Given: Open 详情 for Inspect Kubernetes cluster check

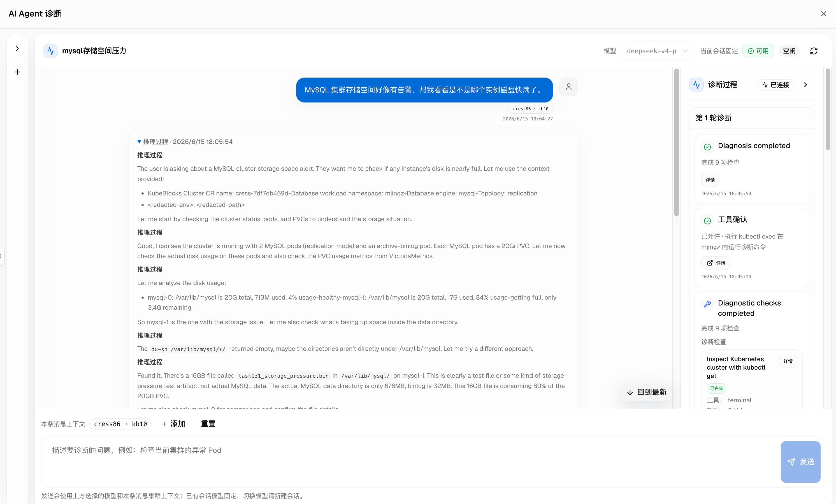Looking at the screenshot, I should click(x=788, y=361).
